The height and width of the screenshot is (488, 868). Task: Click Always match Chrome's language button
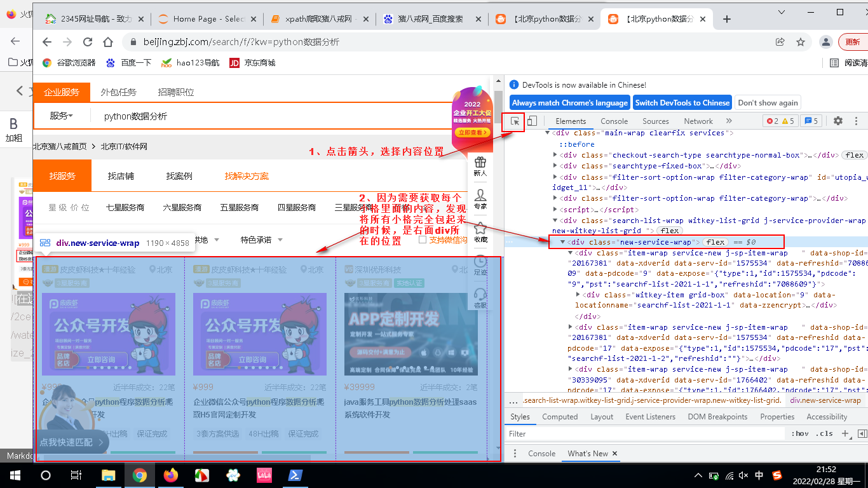coord(570,103)
